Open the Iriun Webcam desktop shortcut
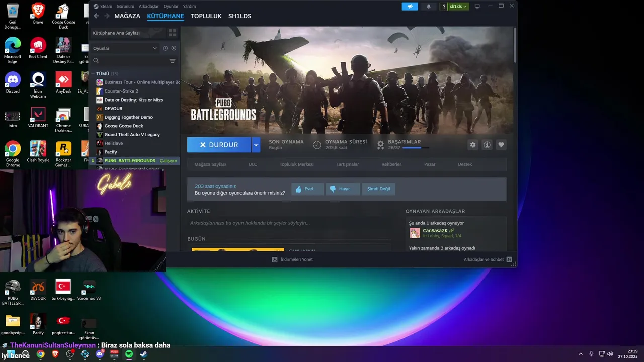Viewport: 644px width, 362px height. click(x=38, y=85)
